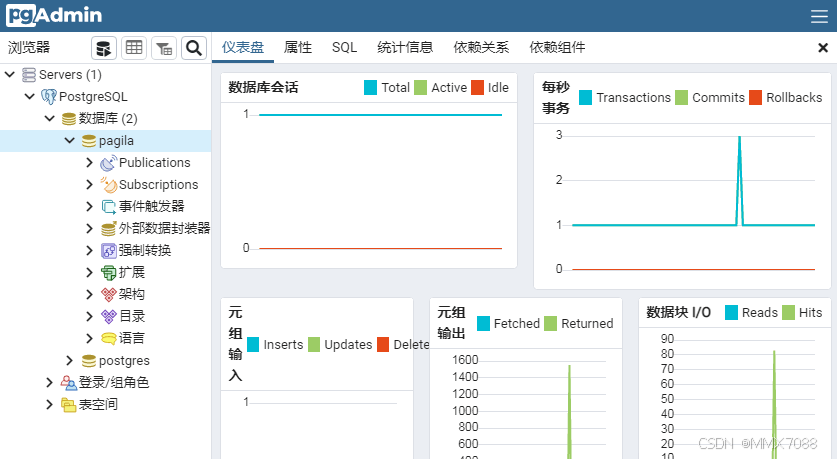Click the 架构 schemas icon
The image size is (837, 459).
pos(108,294)
